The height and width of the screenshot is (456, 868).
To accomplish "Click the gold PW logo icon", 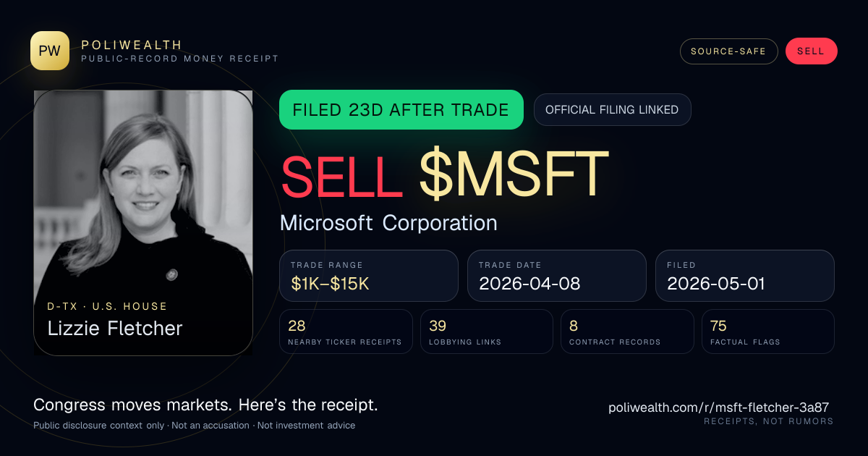I will tap(50, 51).
